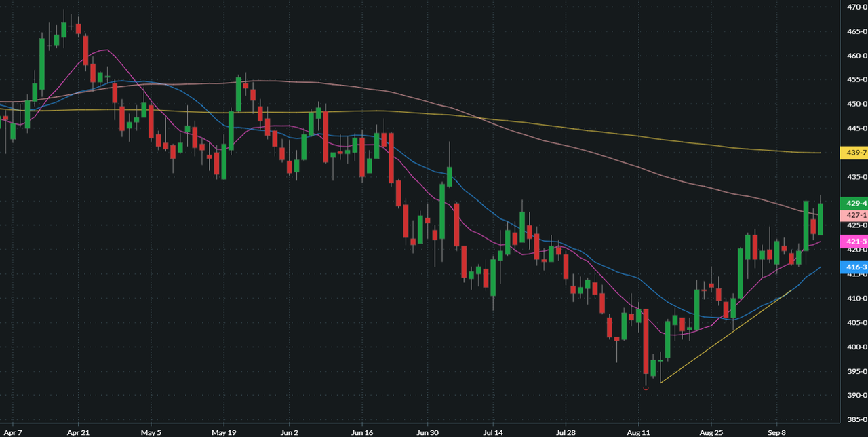Click the 435-0 price axis label
868x437 pixels.
point(857,176)
